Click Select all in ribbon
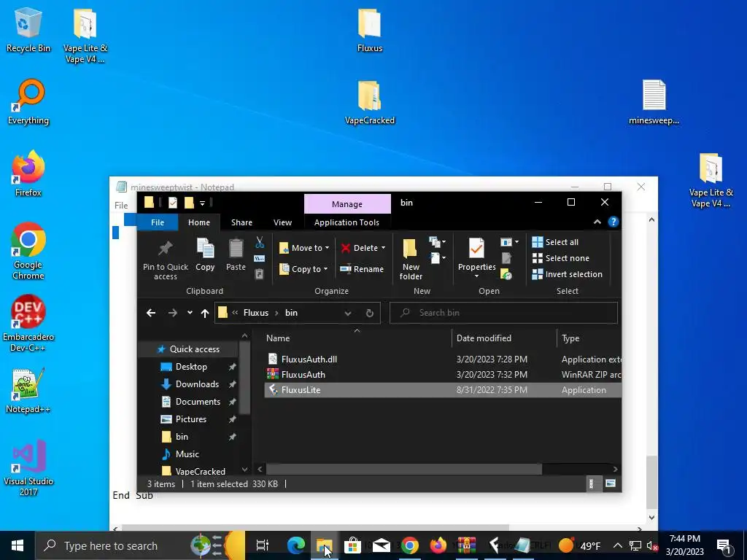This screenshot has width=747, height=560. (x=555, y=242)
